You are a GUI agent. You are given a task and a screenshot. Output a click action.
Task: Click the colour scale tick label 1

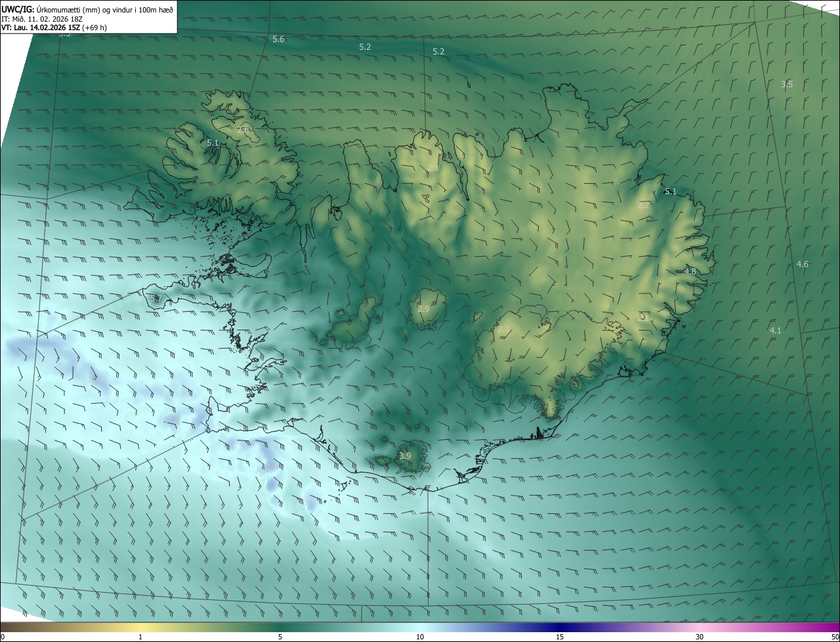pos(140,637)
